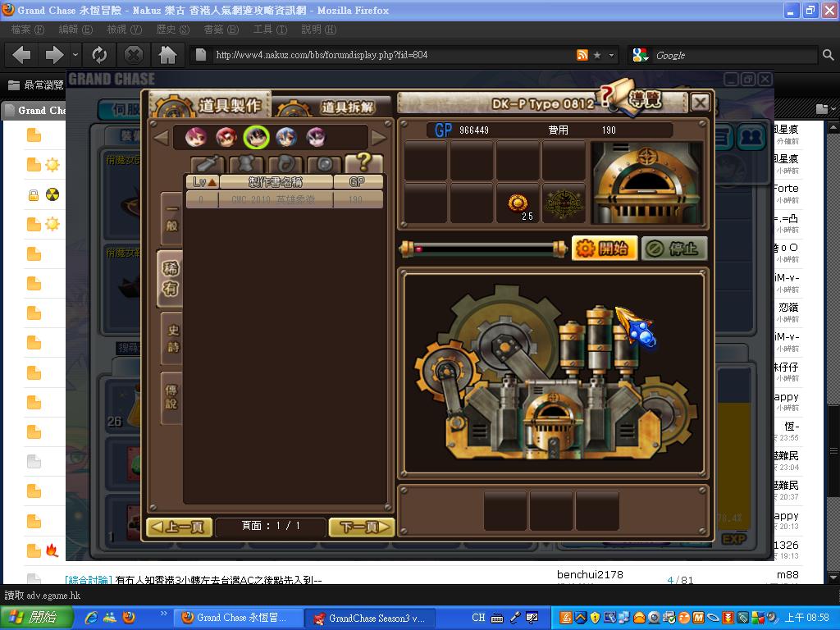
Task: Click the dark emblem slot beside the medal
Action: coord(564,203)
